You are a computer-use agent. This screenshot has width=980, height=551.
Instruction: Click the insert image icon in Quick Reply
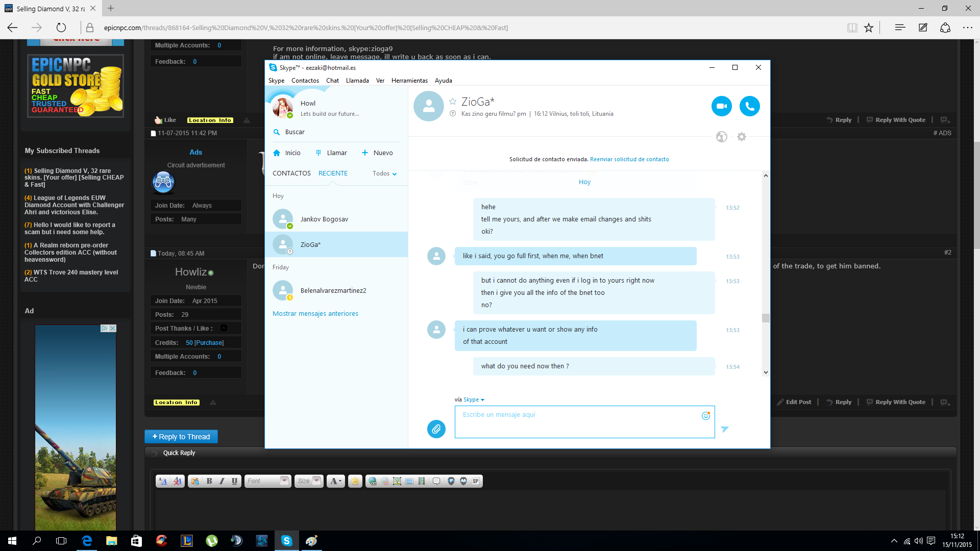coord(397,481)
